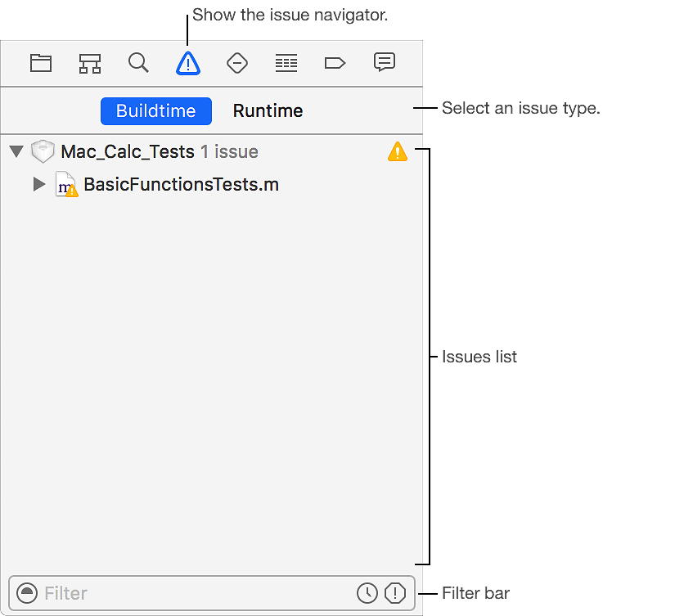
Task: Switch to the Runtime issue type
Action: 268,111
